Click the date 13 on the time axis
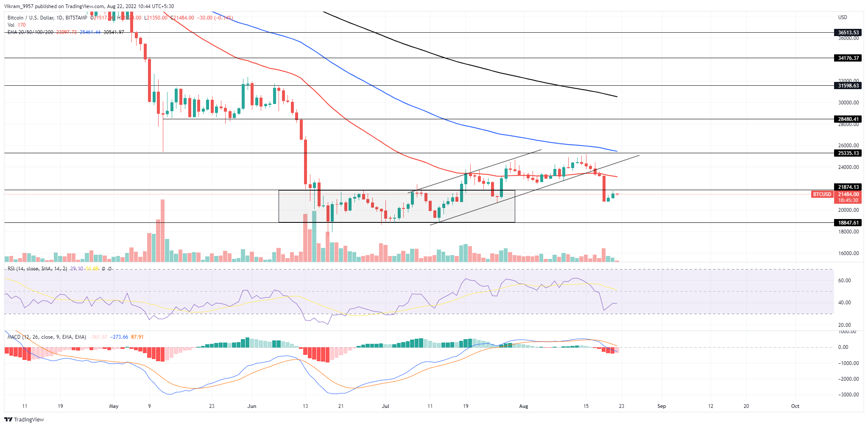This screenshot has width=868, height=427. (305, 406)
